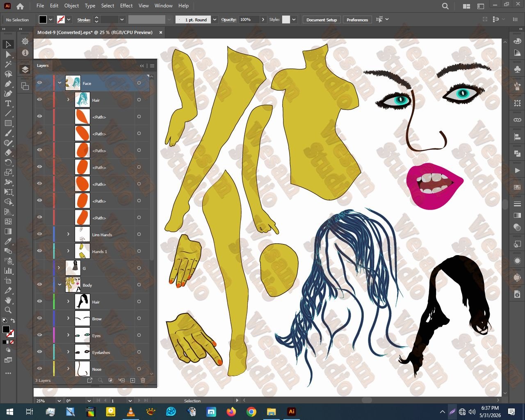Viewport: 525px width, 420px height.
Task: Select the Selection tool (black arrow)
Action: click(x=8, y=44)
